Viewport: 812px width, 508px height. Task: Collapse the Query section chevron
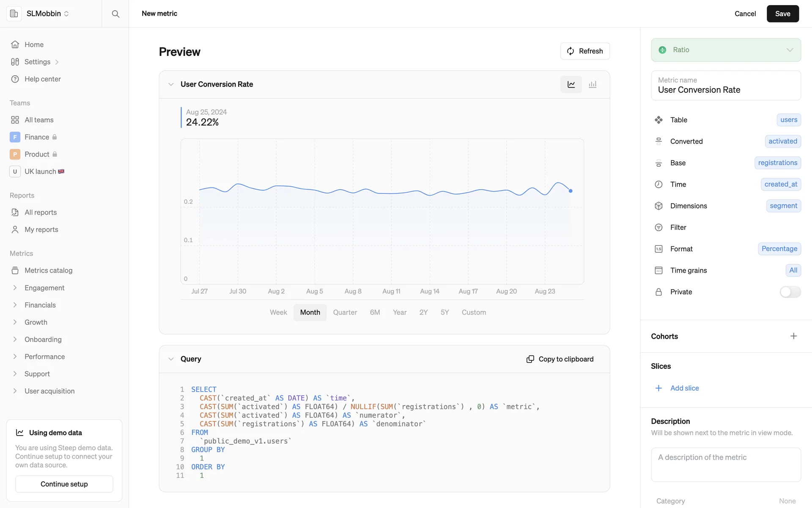pyautogui.click(x=171, y=359)
